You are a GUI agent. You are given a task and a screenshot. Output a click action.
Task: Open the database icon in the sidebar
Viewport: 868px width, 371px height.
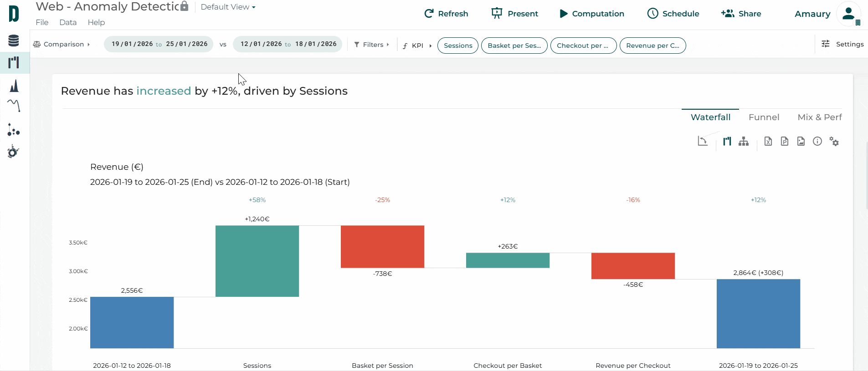pyautogui.click(x=14, y=41)
